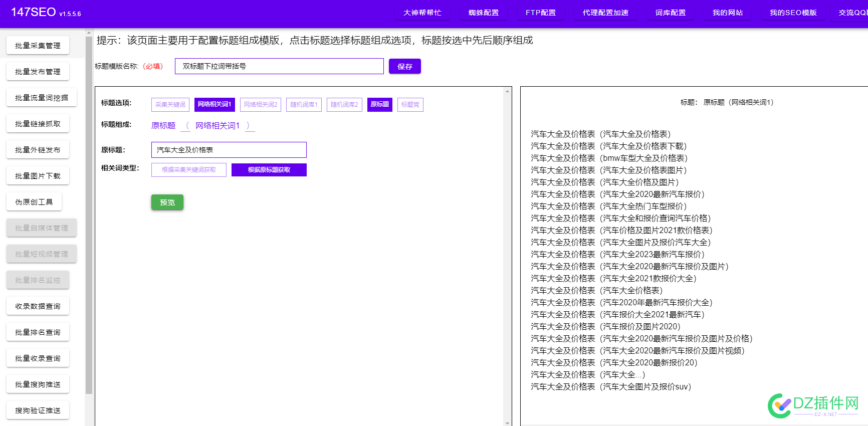
Task: Select preview row ending 汽车报价大全2021最新汽车
Action: 618,315
